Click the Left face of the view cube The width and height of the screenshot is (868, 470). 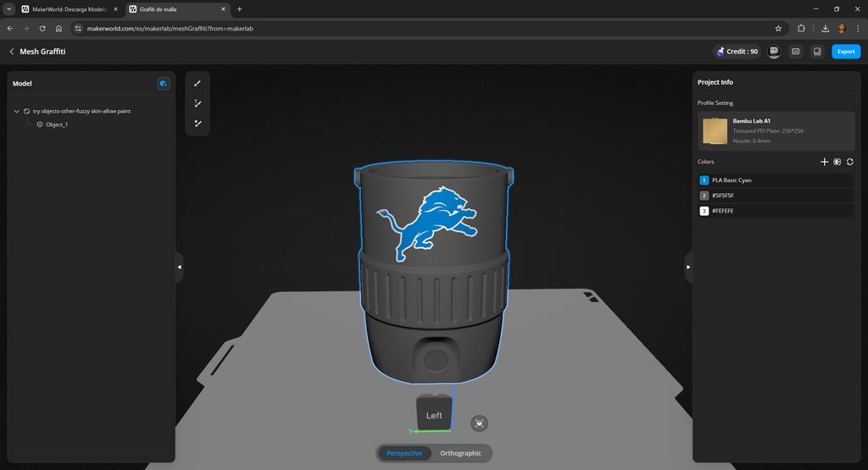(x=434, y=415)
